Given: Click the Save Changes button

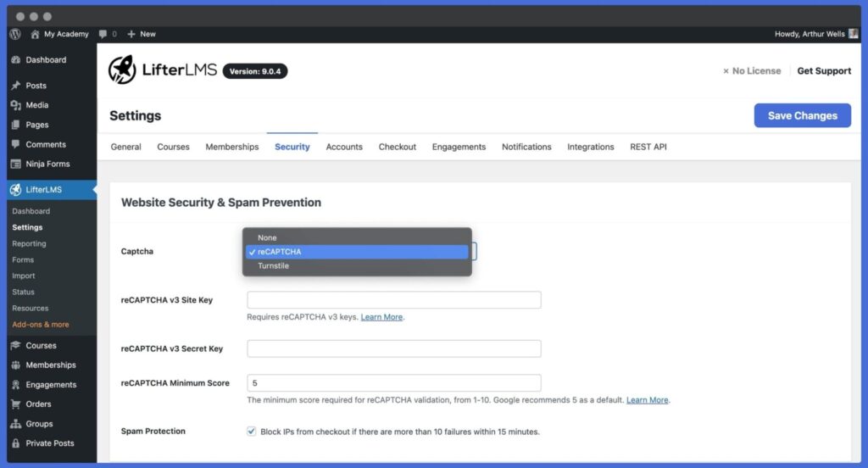Looking at the screenshot, I should 802,115.
